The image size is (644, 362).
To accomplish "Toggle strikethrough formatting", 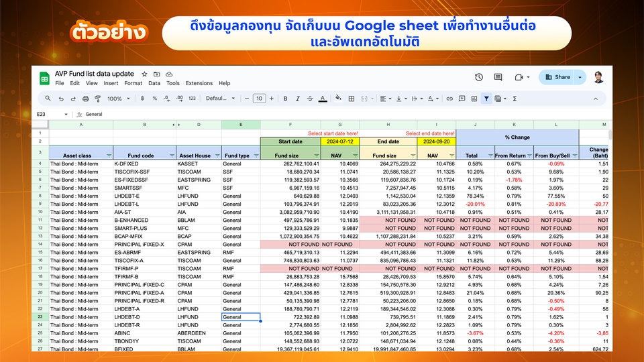I will click(x=310, y=99).
